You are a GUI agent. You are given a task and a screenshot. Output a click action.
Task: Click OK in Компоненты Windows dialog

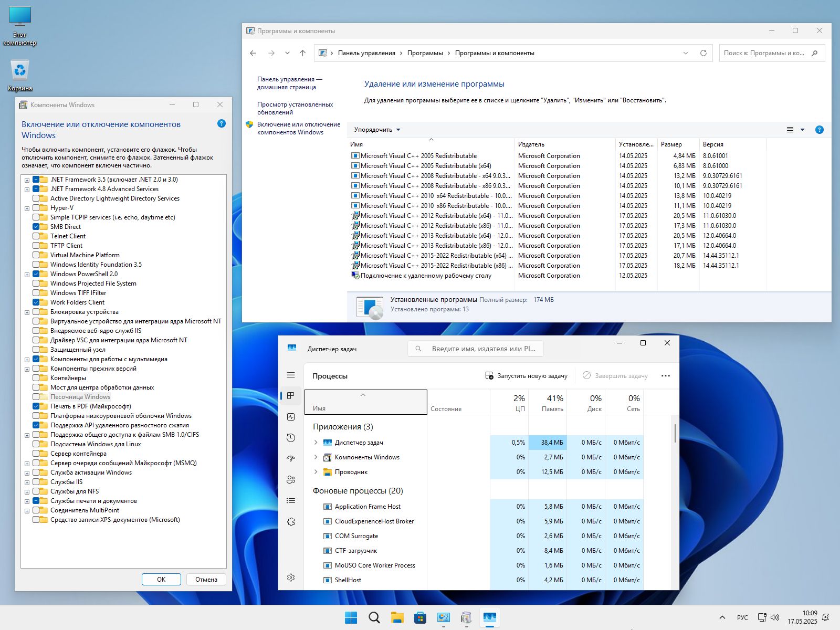(x=161, y=580)
